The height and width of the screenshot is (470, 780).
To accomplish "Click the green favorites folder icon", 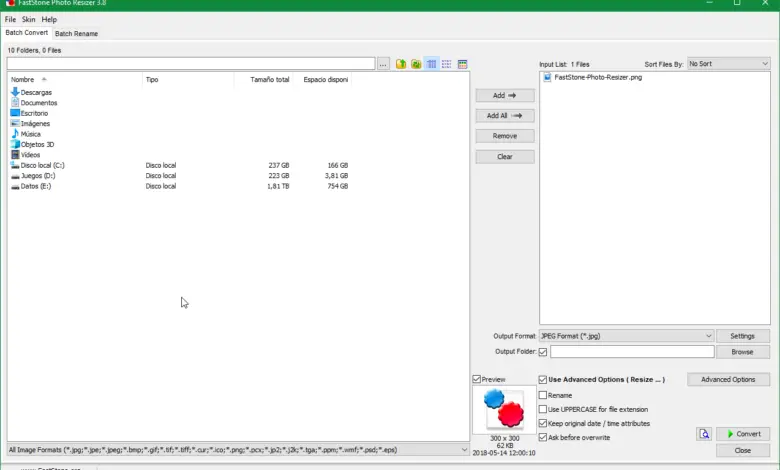I will (416, 64).
